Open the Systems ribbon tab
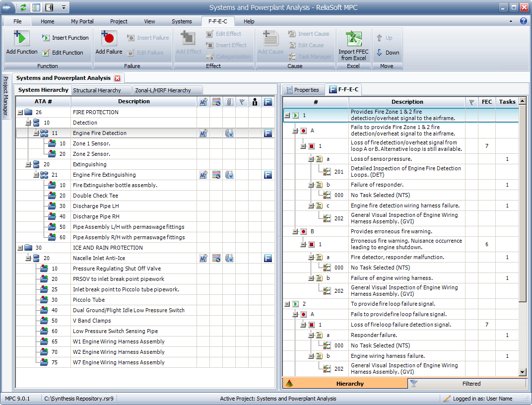Viewport: 532px width, 405px height. pos(182,21)
